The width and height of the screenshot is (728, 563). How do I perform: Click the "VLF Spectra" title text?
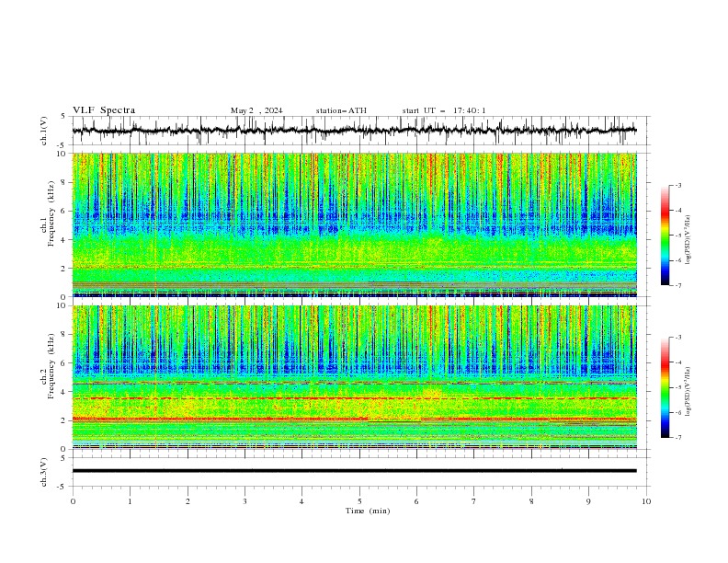104,110
